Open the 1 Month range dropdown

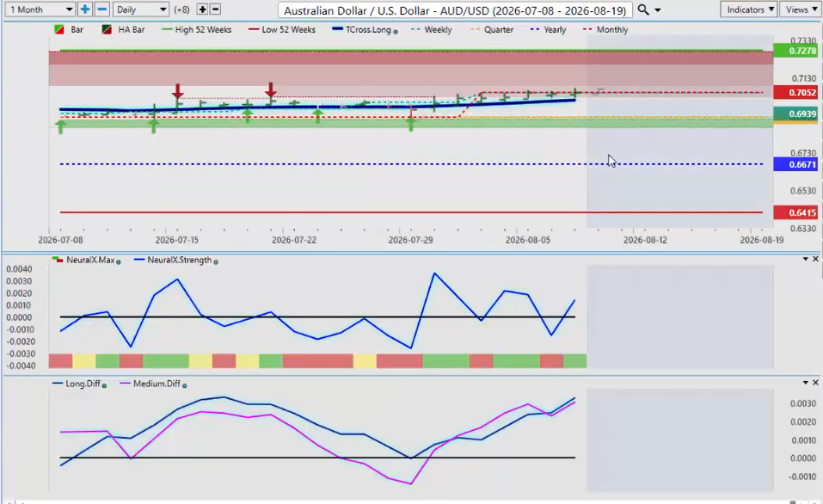click(x=40, y=9)
